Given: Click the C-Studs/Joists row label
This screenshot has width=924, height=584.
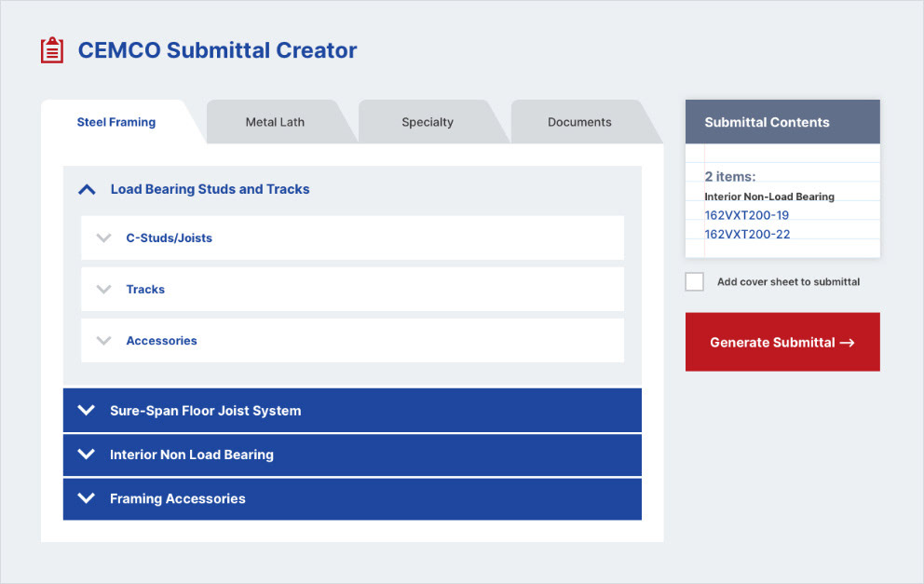Looking at the screenshot, I should pos(170,238).
